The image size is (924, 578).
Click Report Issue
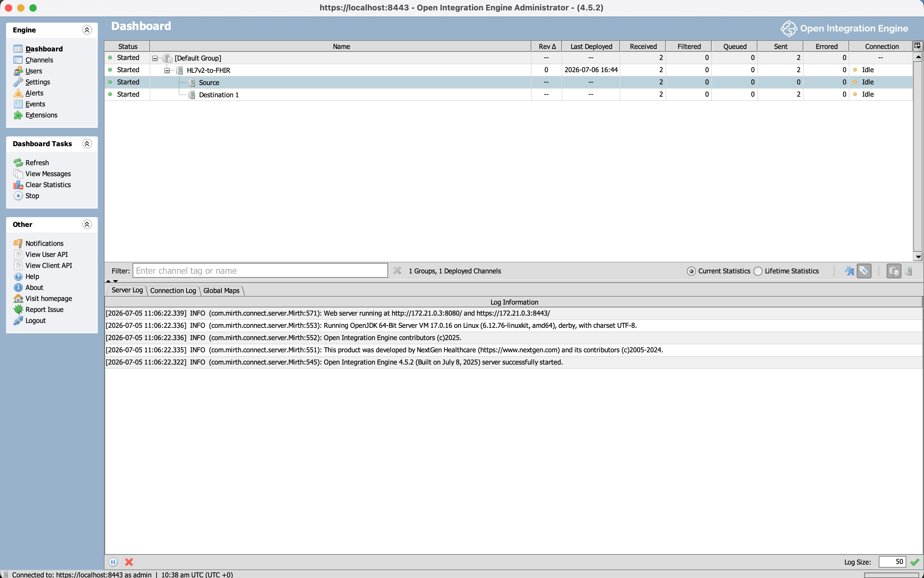[44, 309]
